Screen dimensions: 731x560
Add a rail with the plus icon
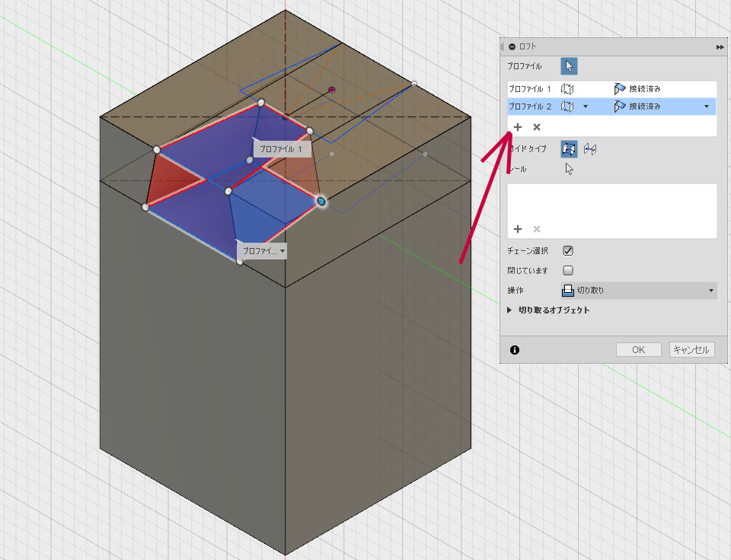[518, 228]
